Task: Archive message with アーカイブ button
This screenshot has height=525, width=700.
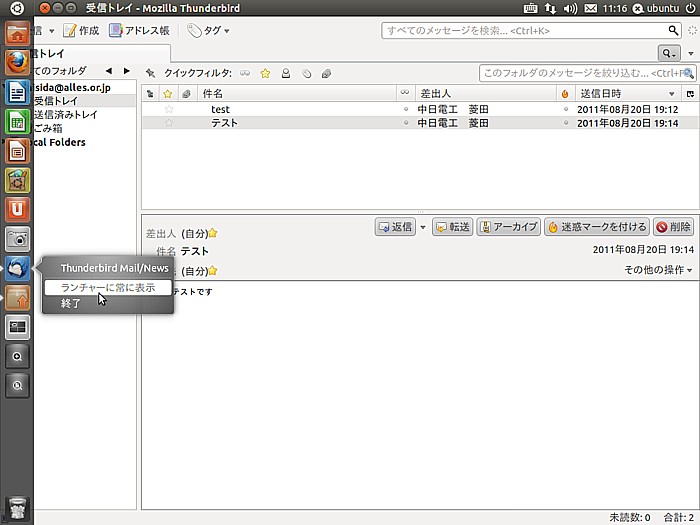Action: click(x=509, y=227)
